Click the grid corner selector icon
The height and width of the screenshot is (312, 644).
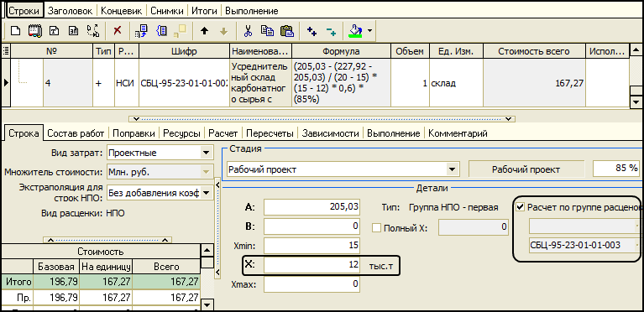(x=5, y=51)
